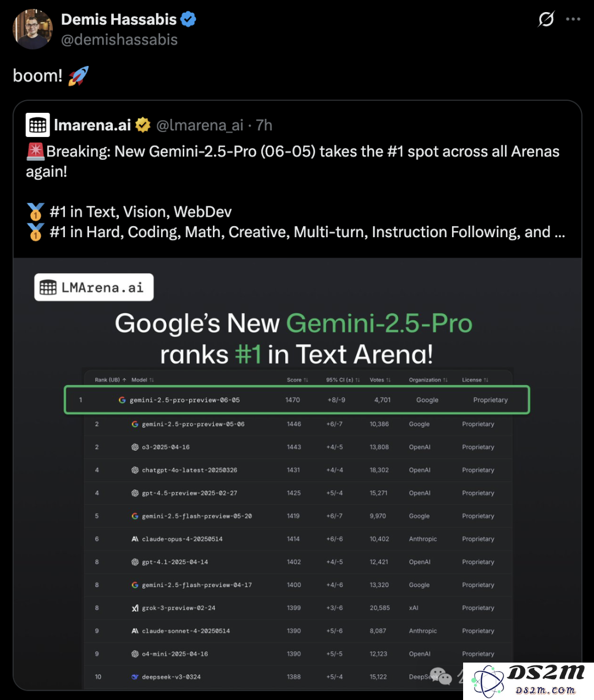
Task: Click the WeChat icon near bottom right
Action: pos(441,676)
